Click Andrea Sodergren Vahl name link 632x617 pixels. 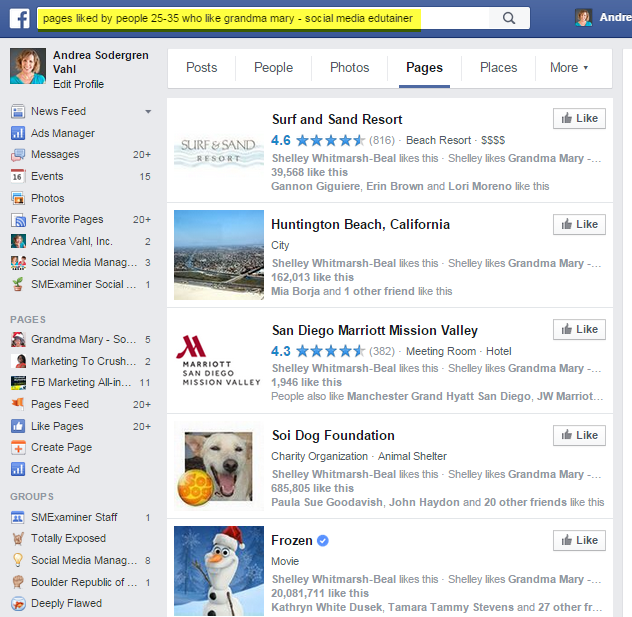101,62
